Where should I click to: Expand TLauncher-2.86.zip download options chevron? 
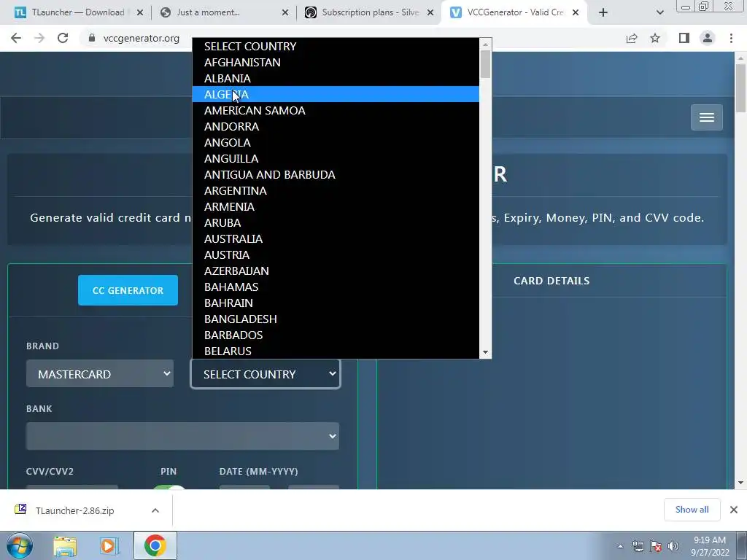[155, 510]
